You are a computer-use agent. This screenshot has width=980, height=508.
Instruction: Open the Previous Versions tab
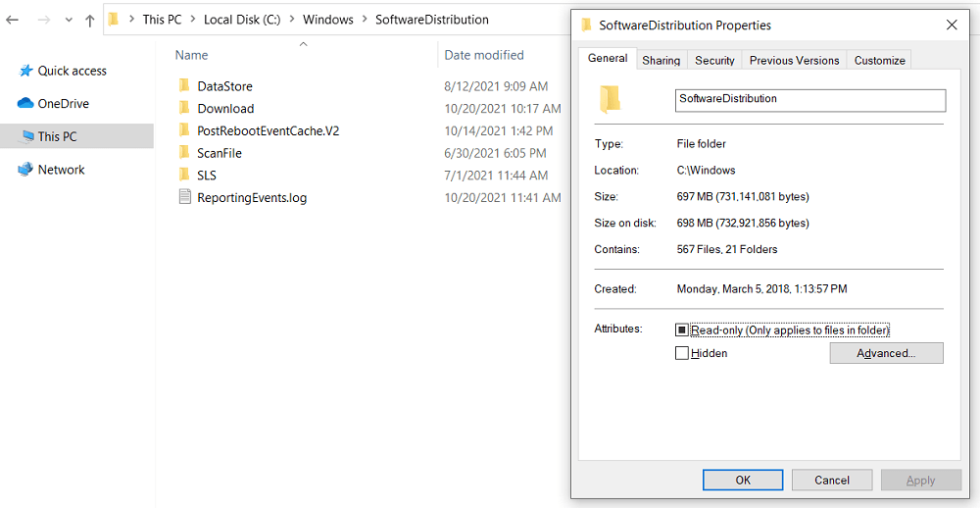[794, 60]
